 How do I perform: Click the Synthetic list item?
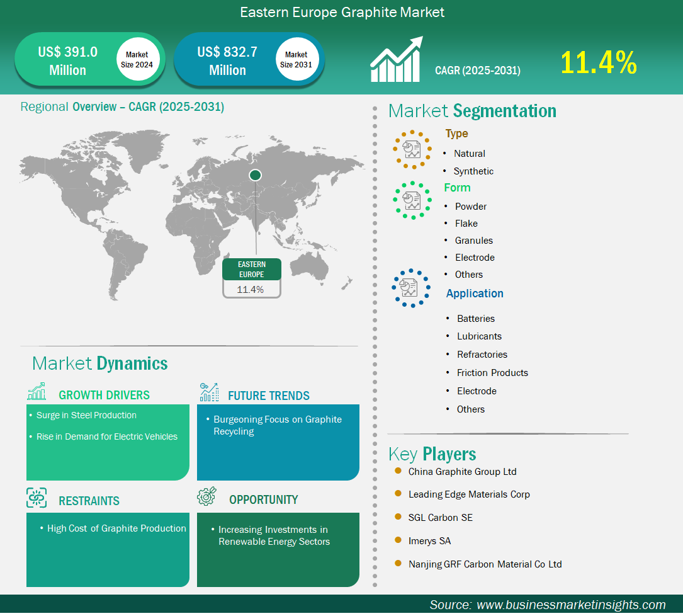point(472,171)
